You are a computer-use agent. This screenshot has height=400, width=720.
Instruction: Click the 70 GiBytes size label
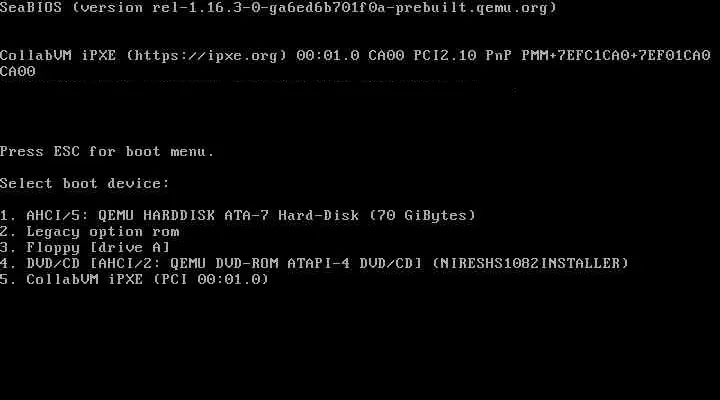coord(422,215)
